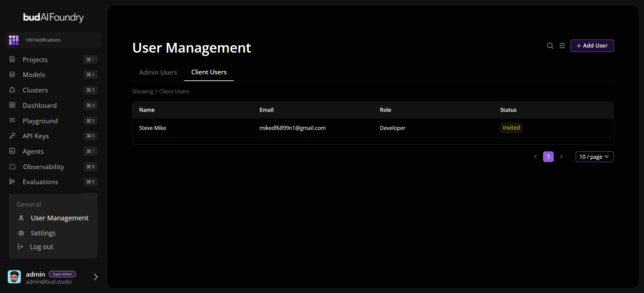Click mikedf6899n1@gmail.com email cell
Screen dimensions: 644x293
(x=292, y=128)
